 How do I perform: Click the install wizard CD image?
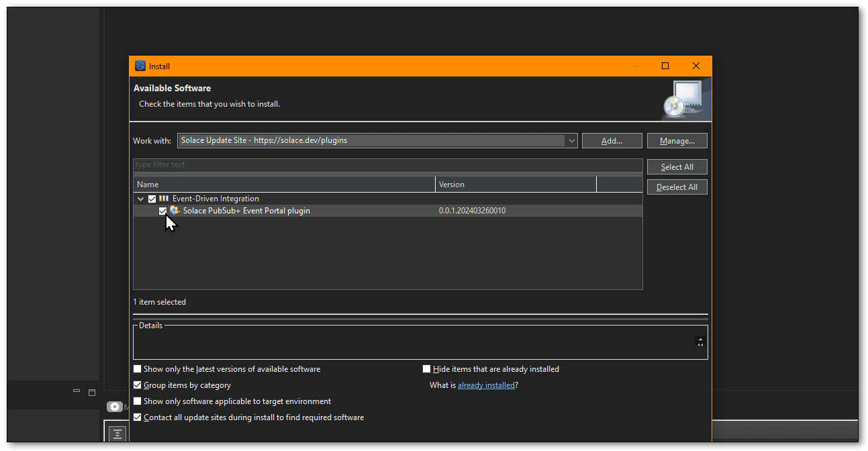pyautogui.click(x=682, y=99)
